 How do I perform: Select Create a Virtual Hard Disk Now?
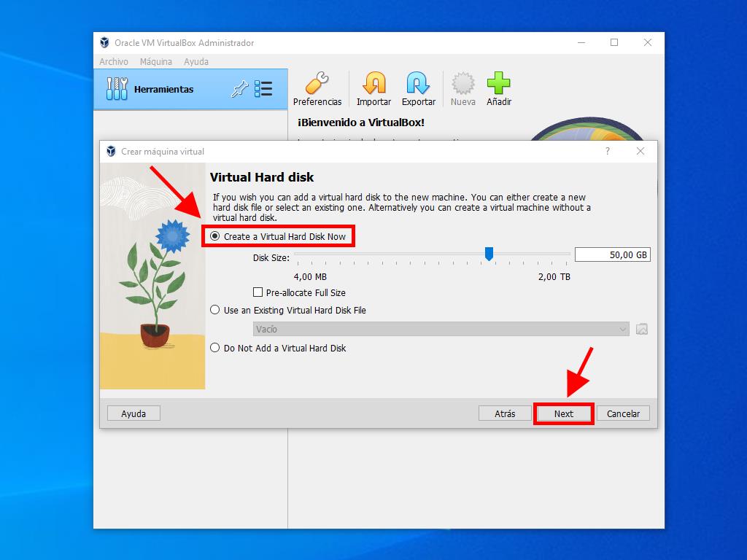click(215, 236)
